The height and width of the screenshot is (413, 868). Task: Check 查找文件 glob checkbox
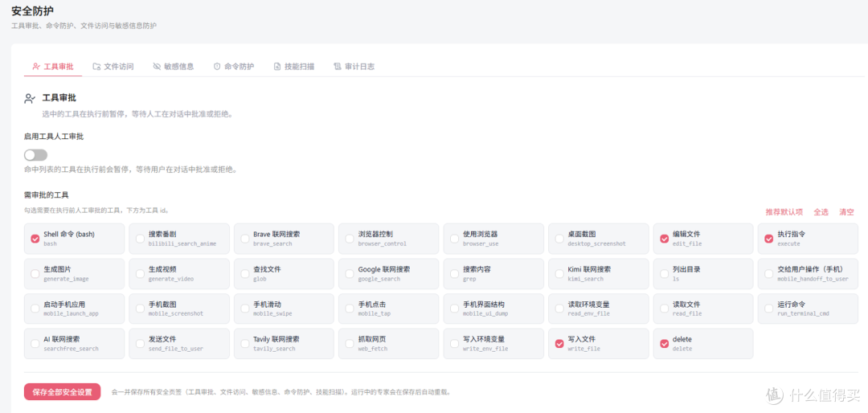(244, 273)
